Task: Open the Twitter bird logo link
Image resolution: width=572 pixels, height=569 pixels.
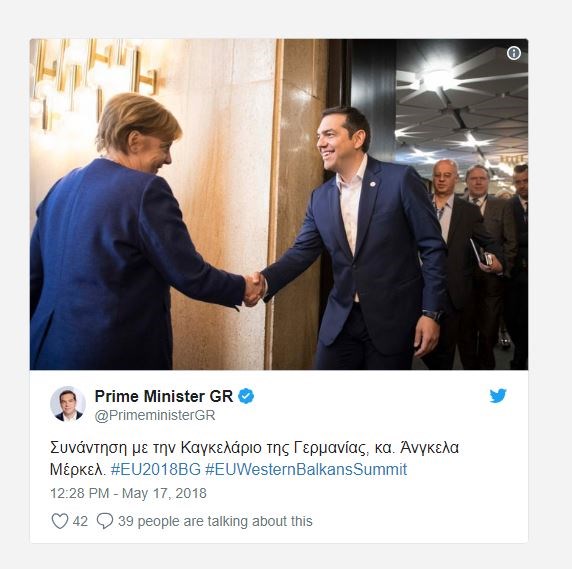Action: tap(498, 396)
